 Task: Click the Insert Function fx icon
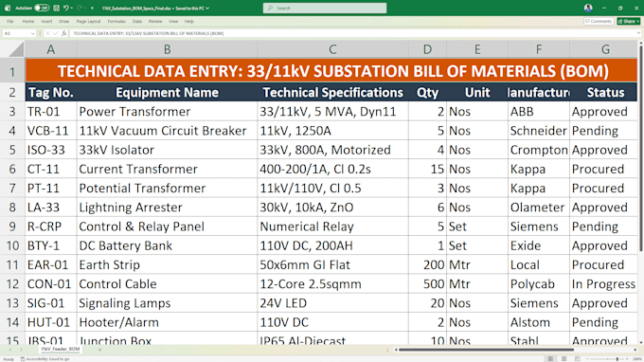tap(63, 33)
